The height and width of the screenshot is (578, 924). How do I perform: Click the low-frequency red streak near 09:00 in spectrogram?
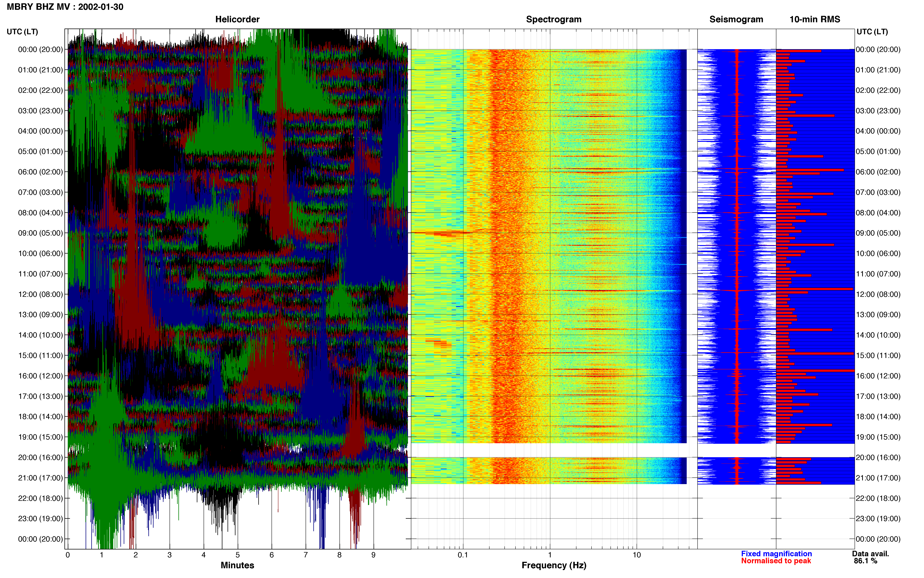pos(447,232)
